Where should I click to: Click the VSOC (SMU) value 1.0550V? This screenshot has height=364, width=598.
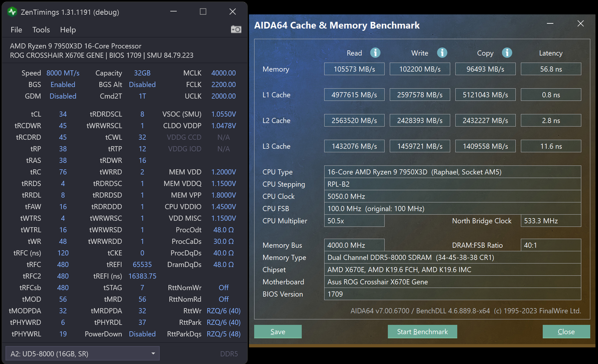[223, 114]
